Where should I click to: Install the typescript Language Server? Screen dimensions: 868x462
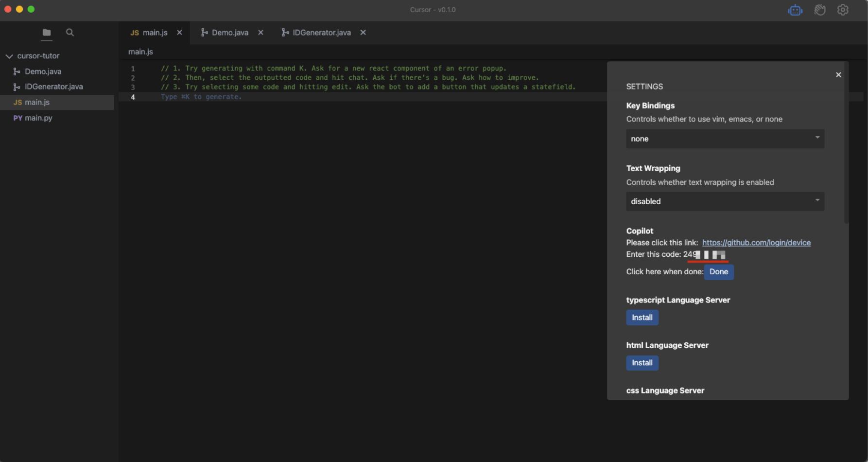[x=642, y=318]
